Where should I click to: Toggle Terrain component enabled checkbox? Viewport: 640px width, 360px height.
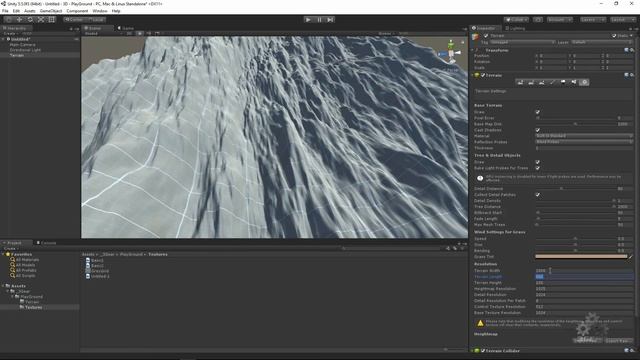[x=483, y=75]
